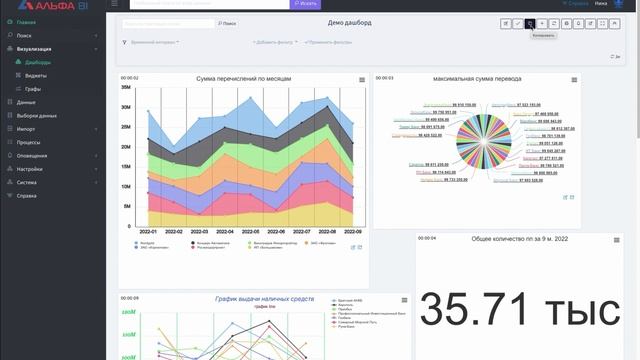Open Дашборды in the sidebar
640x360 pixels.
click(x=38, y=62)
